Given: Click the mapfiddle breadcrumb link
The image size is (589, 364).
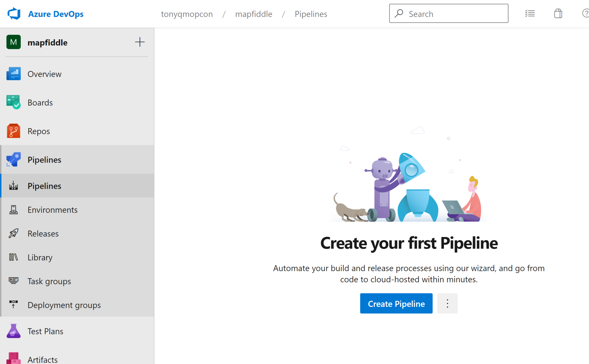Looking at the screenshot, I should coord(253,14).
